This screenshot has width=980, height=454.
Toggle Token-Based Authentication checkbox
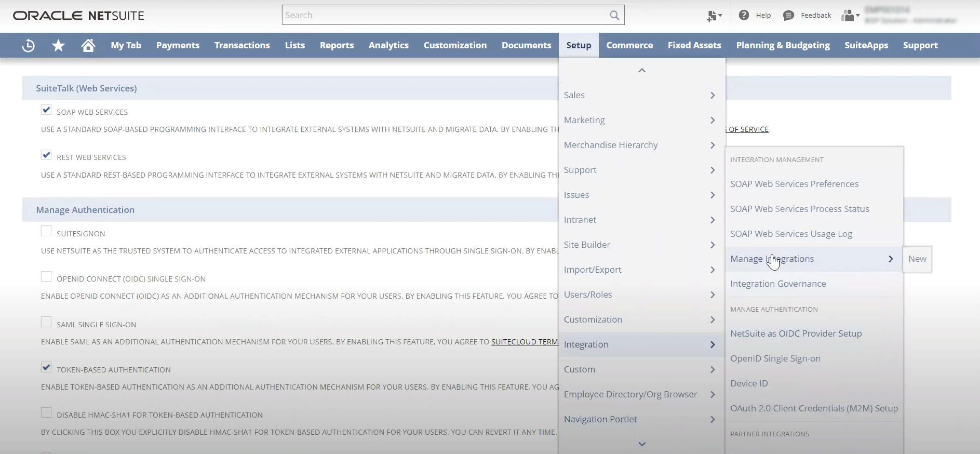[x=46, y=367]
